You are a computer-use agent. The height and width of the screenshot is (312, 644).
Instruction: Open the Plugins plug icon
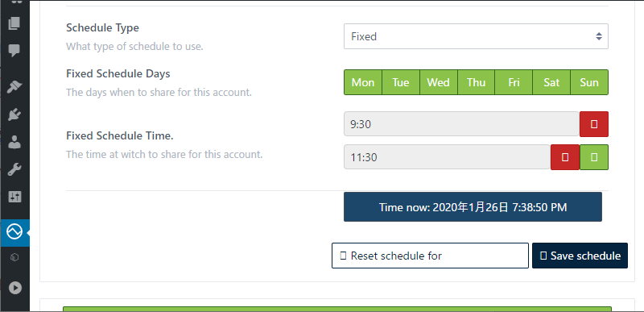pyautogui.click(x=14, y=114)
